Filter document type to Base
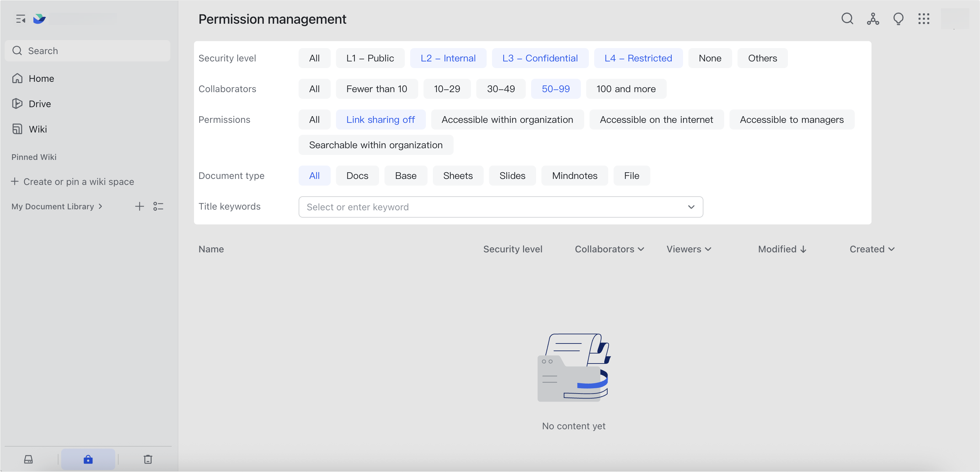This screenshot has width=980, height=472. (x=405, y=175)
